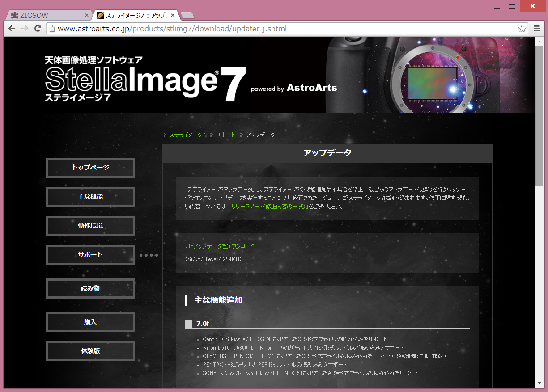548x392 pixels.
Task: Close the ZIGSOW tab
Action: (87, 15)
